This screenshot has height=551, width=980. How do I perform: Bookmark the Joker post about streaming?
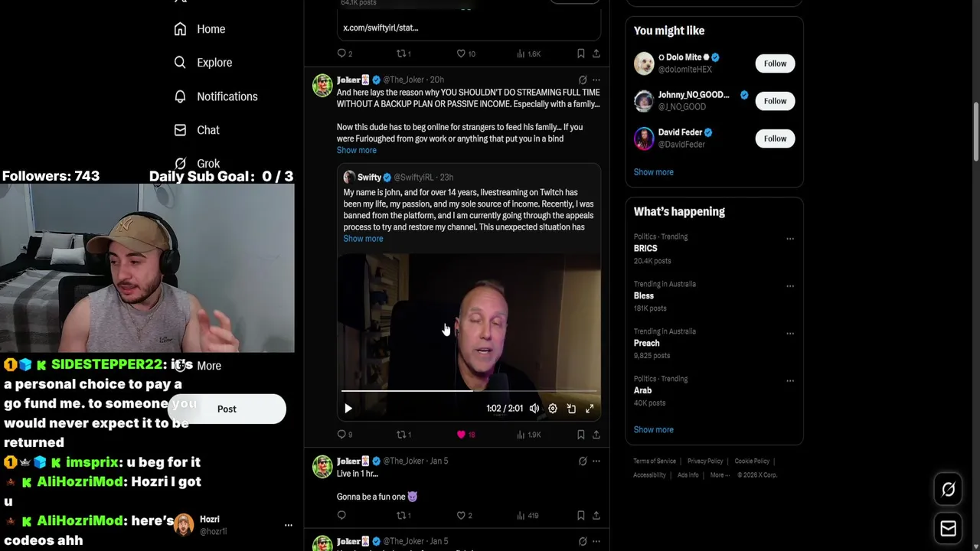pos(580,435)
